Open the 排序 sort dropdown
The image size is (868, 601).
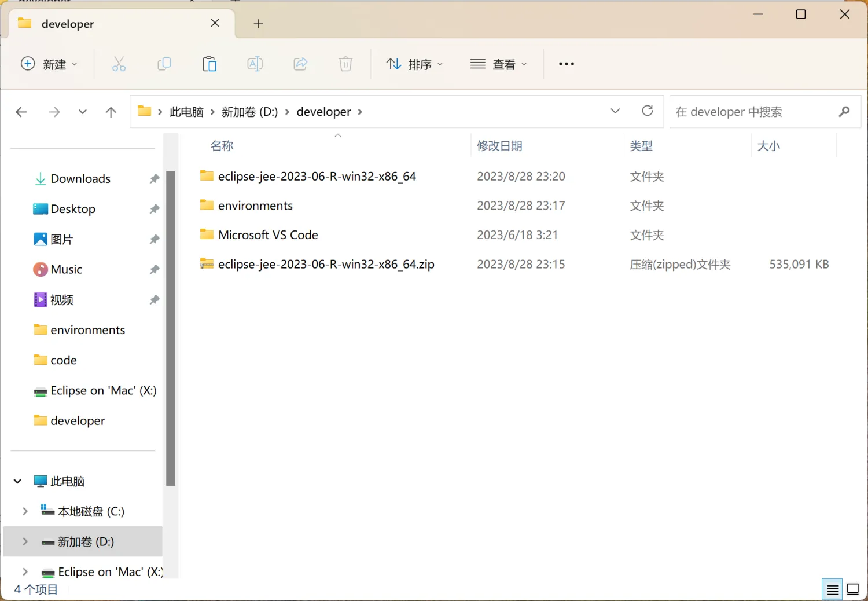414,64
